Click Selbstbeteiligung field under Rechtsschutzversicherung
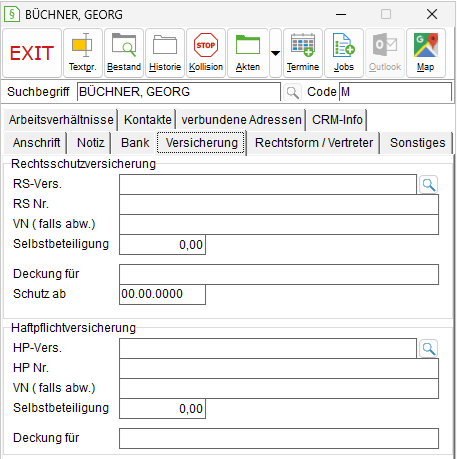Viewport: 457px width, 459px height. 162,244
